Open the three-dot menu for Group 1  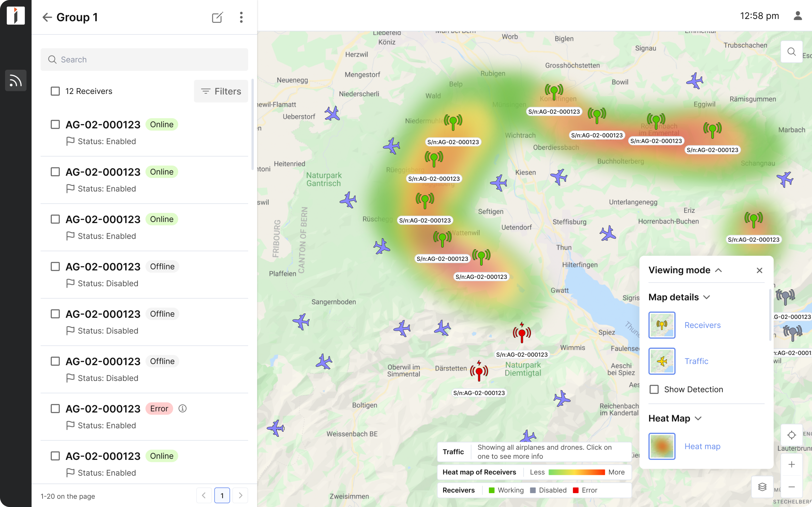[x=241, y=18]
